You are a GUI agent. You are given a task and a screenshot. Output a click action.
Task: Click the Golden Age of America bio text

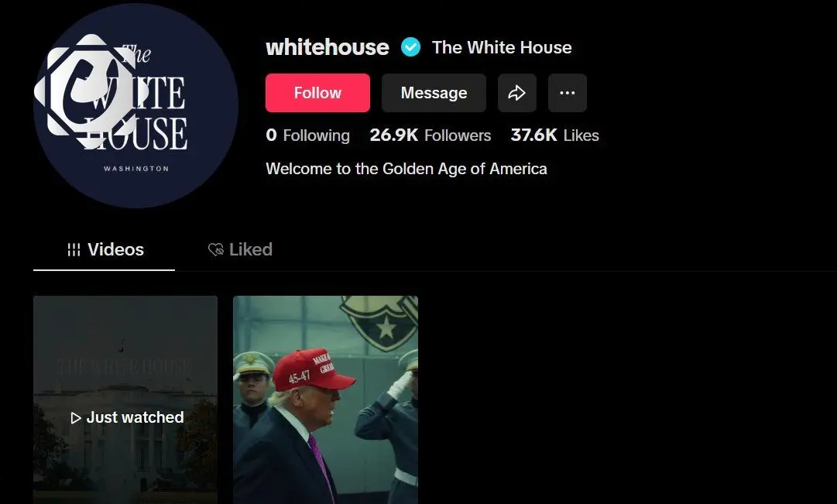(x=406, y=169)
